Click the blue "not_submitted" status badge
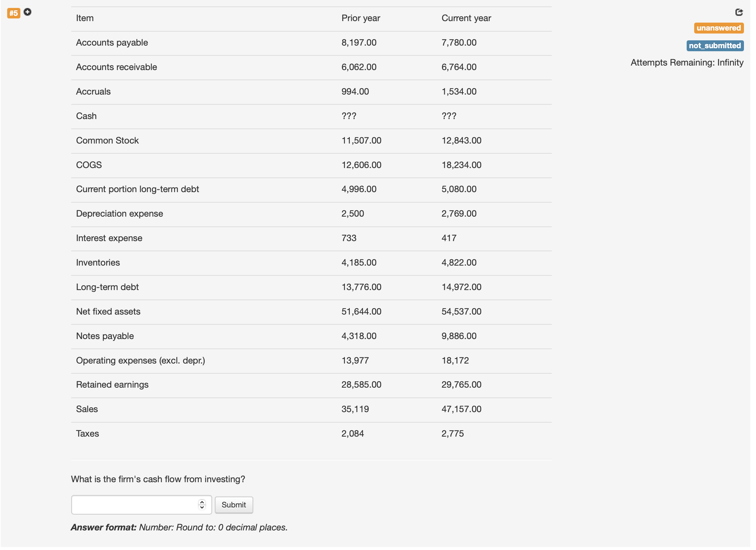The width and height of the screenshot is (756, 550). pyautogui.click(x=715, y=46)
